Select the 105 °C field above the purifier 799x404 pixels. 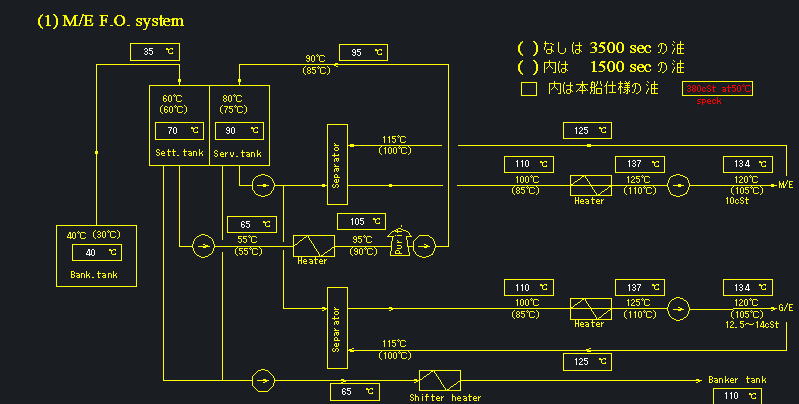point(361,221)
